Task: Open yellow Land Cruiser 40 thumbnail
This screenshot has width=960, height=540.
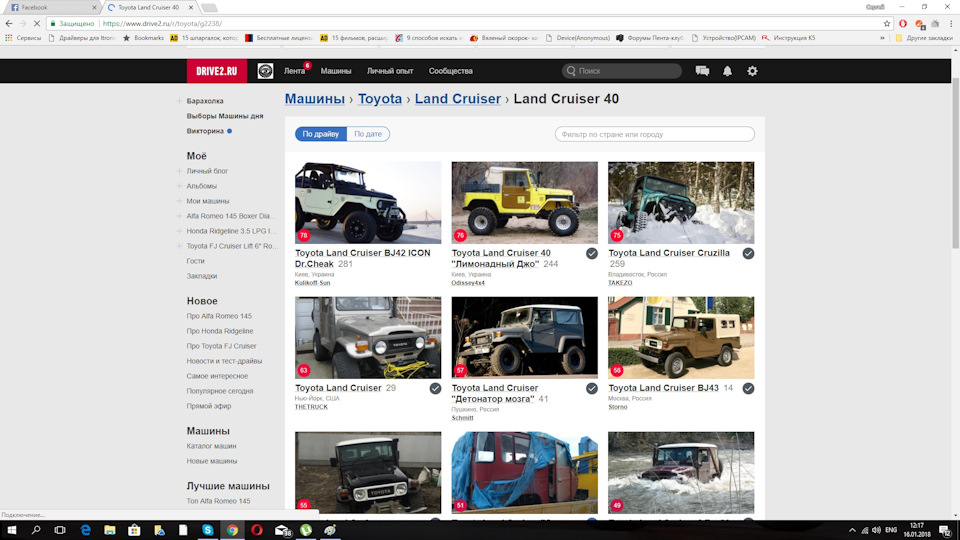Action: pos(525,203)
